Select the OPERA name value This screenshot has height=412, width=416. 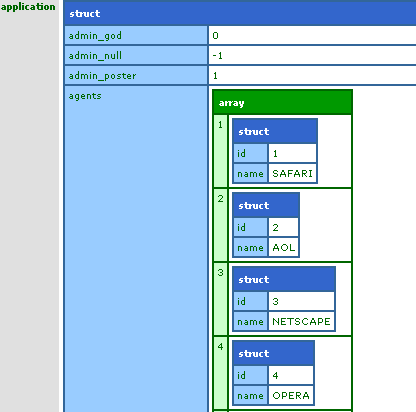click(291, 395)
